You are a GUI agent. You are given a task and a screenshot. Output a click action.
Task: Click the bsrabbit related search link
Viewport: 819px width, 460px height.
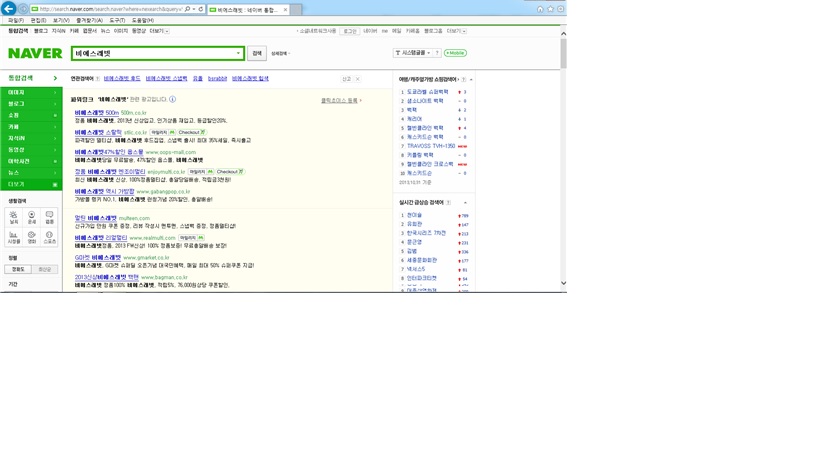click(217, 79)
